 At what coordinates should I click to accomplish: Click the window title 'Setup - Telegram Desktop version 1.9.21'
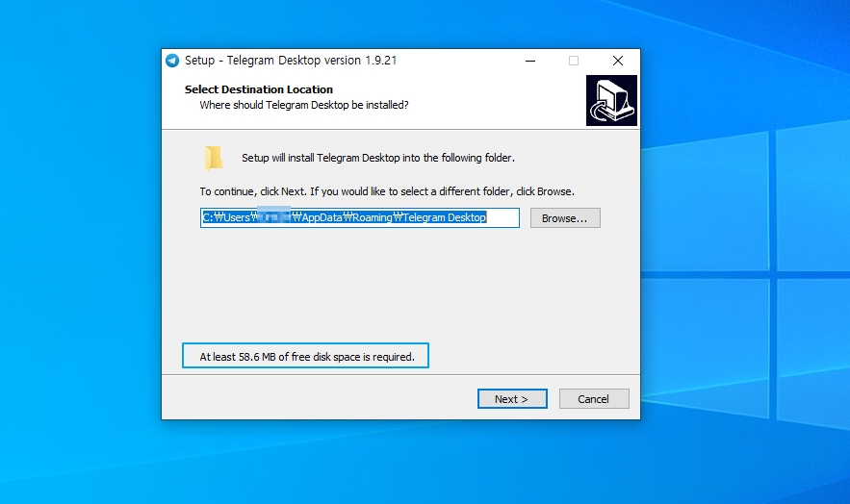click(291, 61)
